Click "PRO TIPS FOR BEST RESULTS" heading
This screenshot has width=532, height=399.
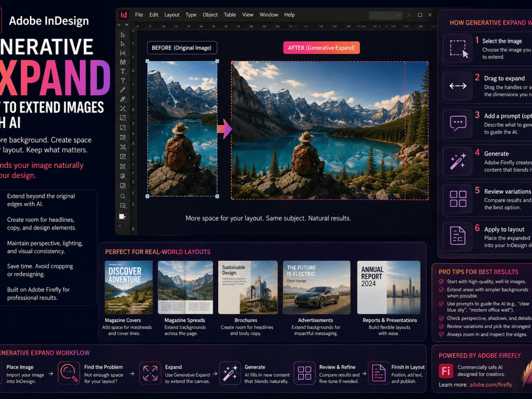coord(478,272)
